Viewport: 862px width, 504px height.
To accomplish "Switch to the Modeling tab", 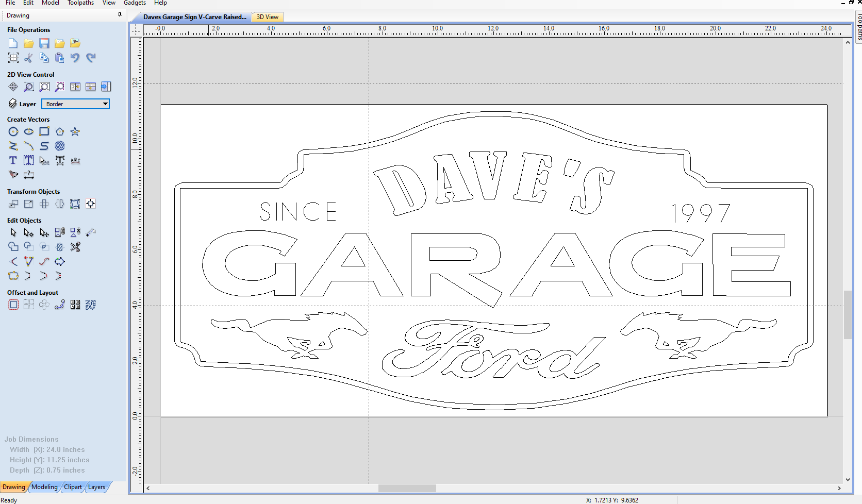I will click(x=44, y=487).
